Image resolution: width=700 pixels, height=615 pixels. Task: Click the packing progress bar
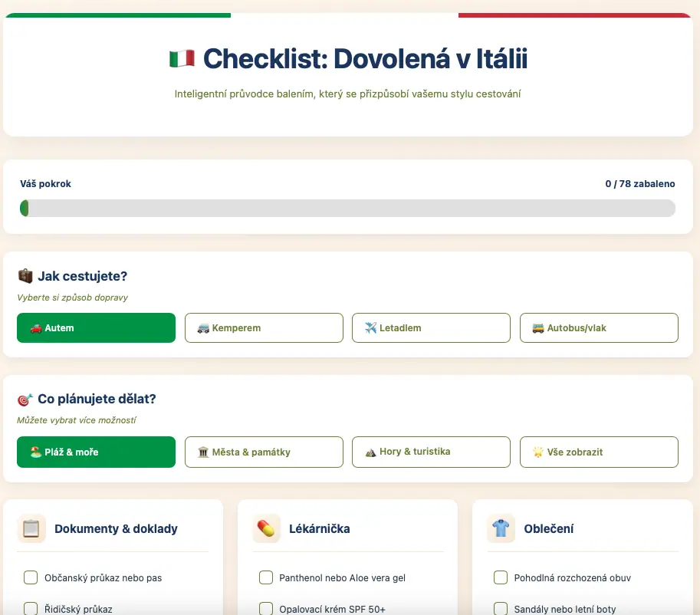click(x=347, y=208)
